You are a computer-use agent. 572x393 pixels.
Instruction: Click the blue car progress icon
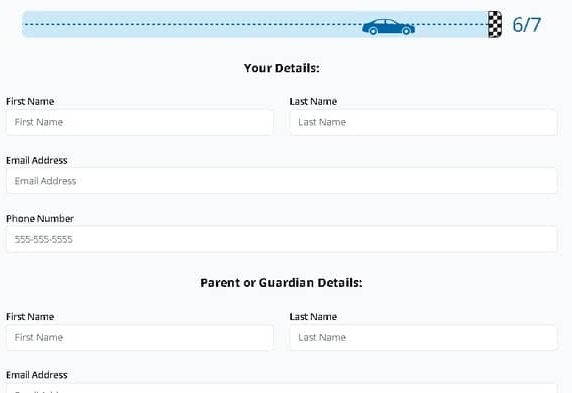coord(388,27)
